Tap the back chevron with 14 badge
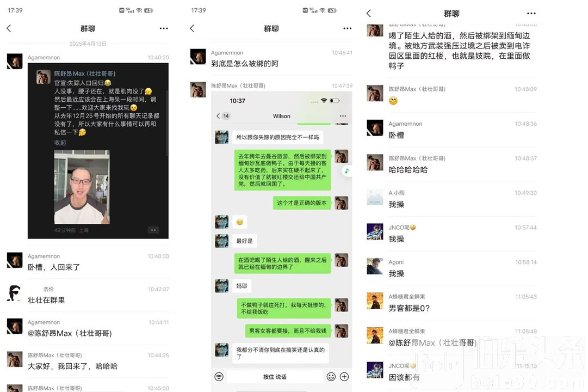 point(223,116)
